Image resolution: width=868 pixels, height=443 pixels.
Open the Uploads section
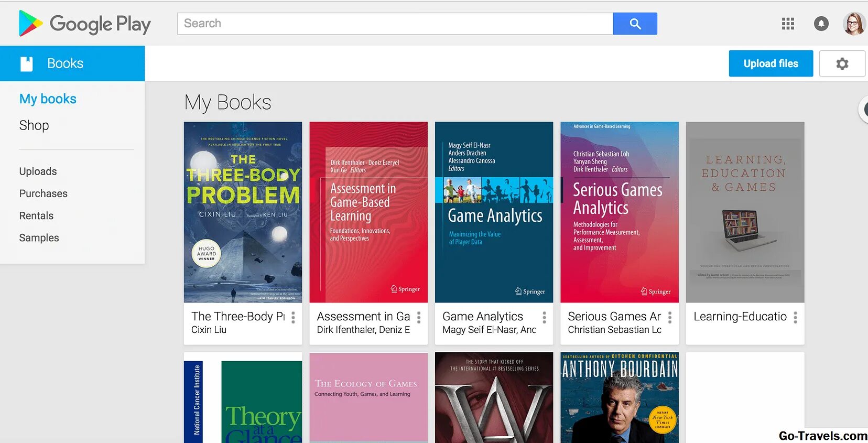pyautogui.click(x=38, y=171)
